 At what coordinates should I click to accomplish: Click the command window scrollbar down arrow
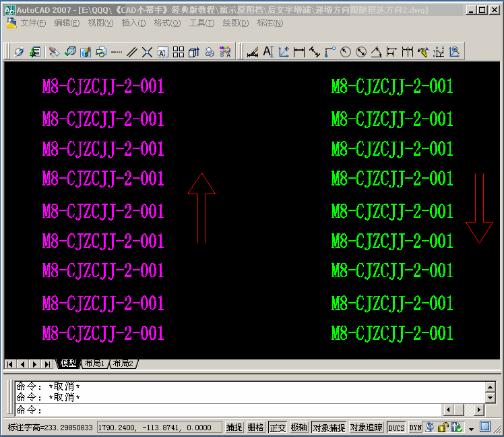tap(489, 398)
